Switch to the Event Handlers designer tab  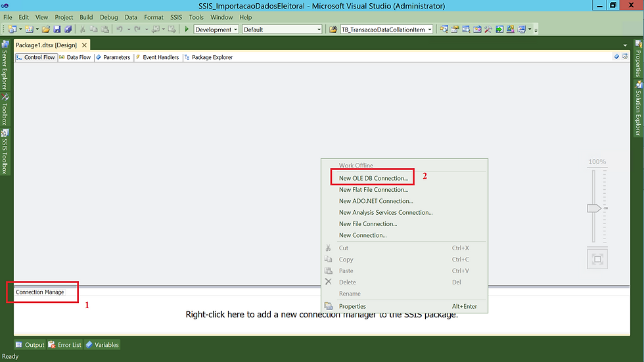tap(157, 57)
